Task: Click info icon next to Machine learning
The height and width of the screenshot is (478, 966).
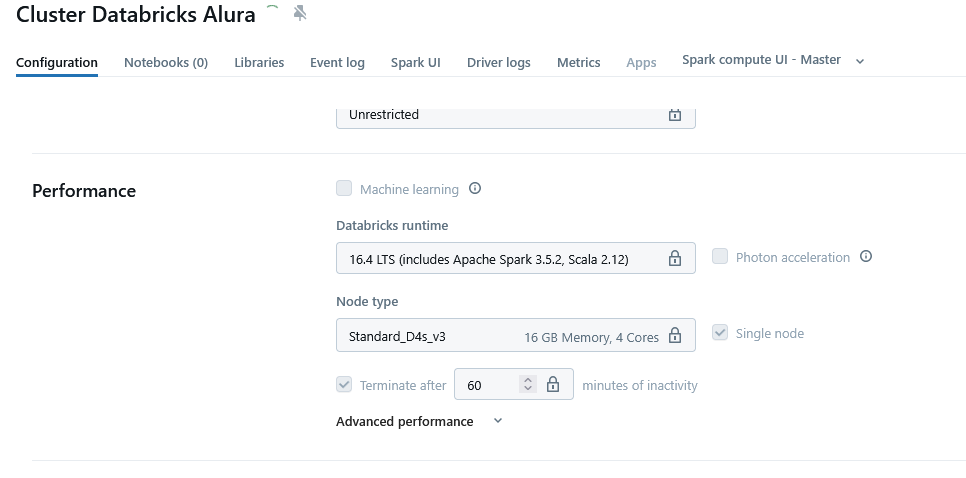Action: pos(475,188)
